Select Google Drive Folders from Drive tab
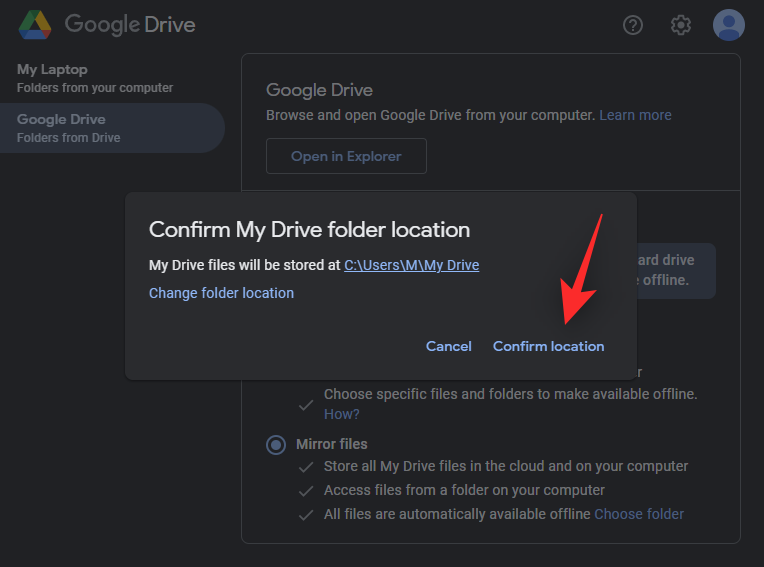Viewport: 764px width, 567px height. (112, 128)
